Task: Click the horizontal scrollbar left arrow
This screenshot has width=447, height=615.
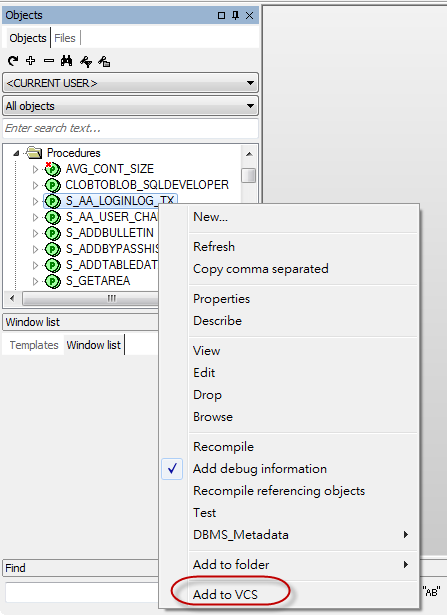Action: tap(12, 298)
